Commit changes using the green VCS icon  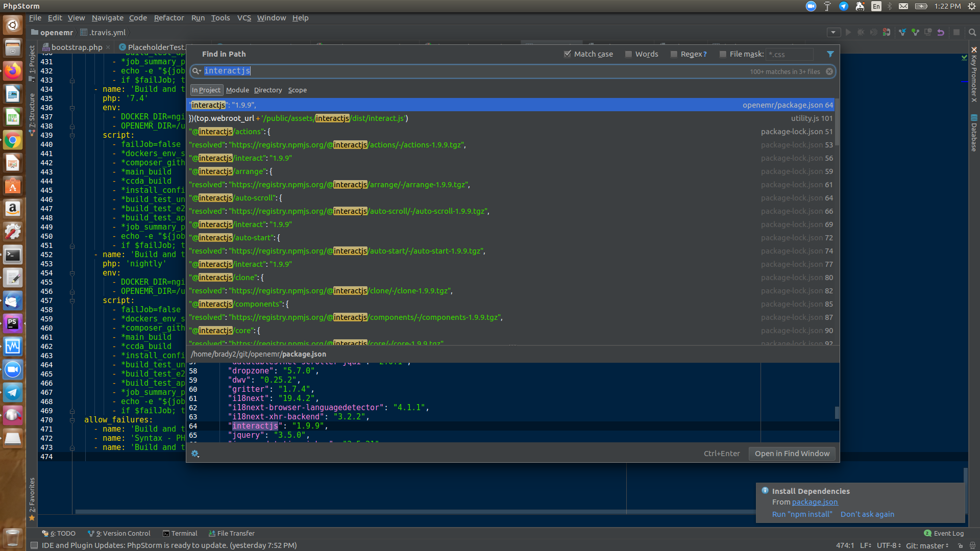pyautogui.click(x=915, y=32)
